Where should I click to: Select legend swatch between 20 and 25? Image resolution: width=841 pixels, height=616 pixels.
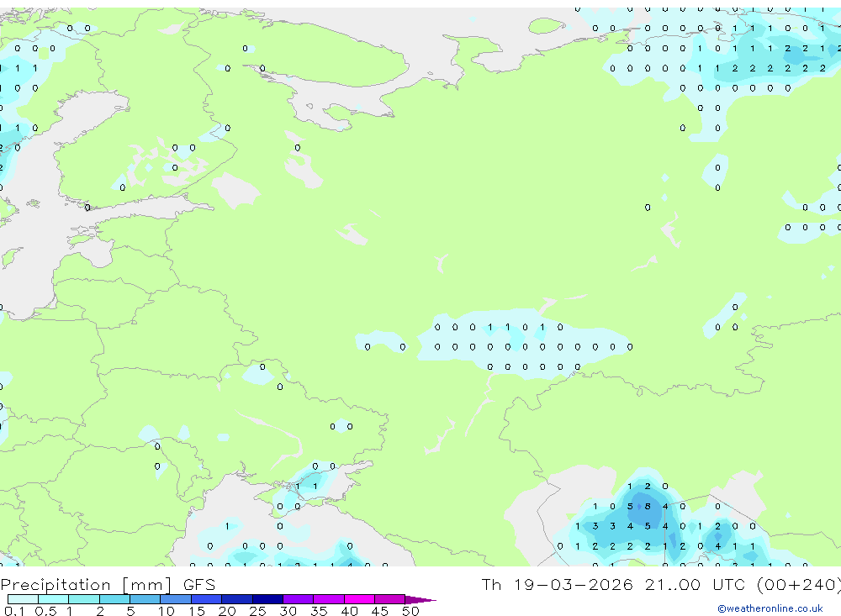(x=237, y=599)
